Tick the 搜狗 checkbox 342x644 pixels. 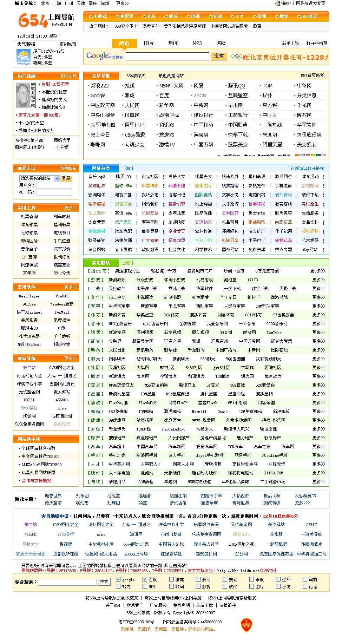225,579
